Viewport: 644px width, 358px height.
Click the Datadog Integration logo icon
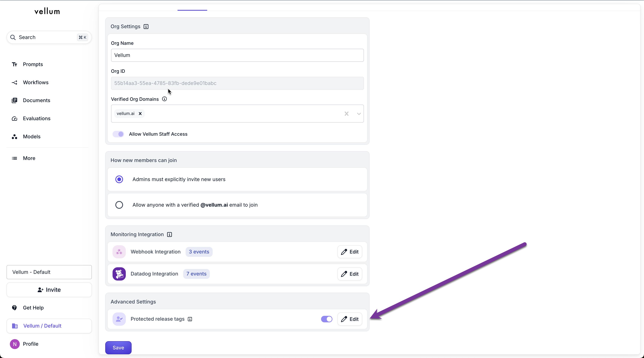pyautogui.click(x=119, y=274)
